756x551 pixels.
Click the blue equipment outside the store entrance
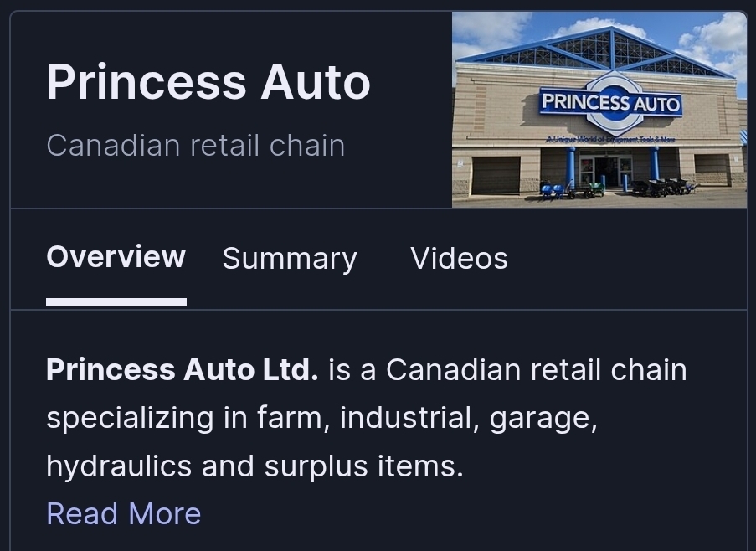point(552,189)
